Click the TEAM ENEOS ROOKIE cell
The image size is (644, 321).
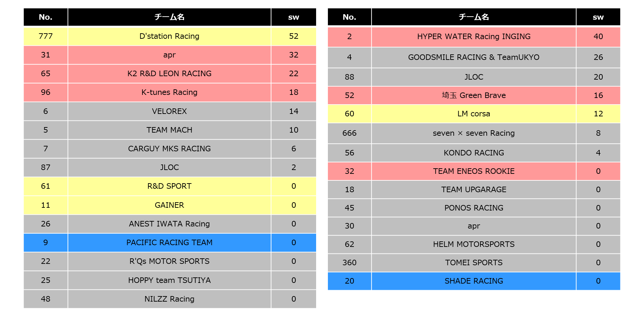(473, 171)
